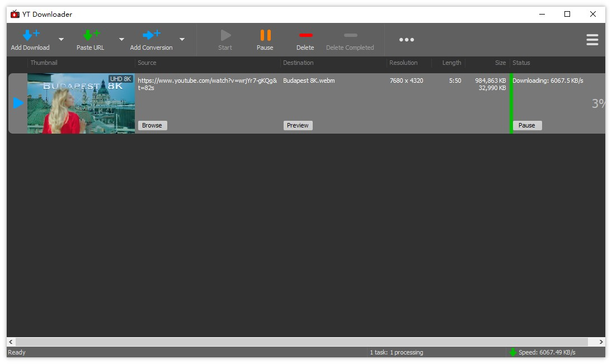Sort by the Resolution column header
Screen dimensions: 612x364
[403, 63]
